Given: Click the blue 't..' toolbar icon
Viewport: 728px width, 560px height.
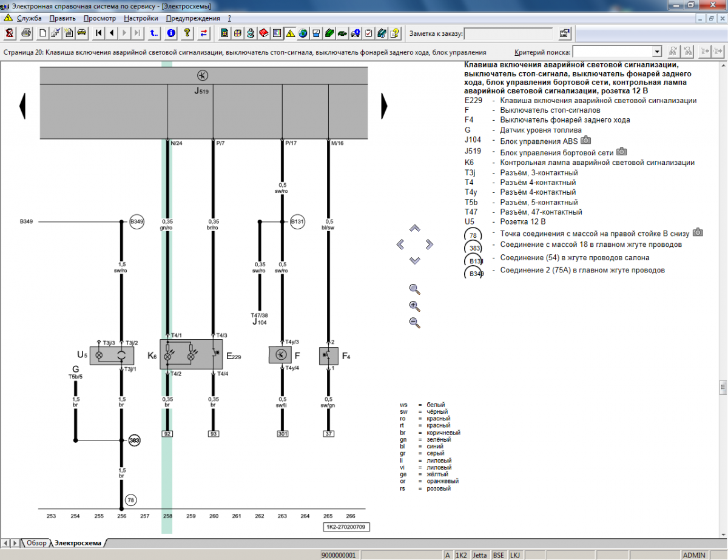Looking at the screenshot, I should click(154, 33).
